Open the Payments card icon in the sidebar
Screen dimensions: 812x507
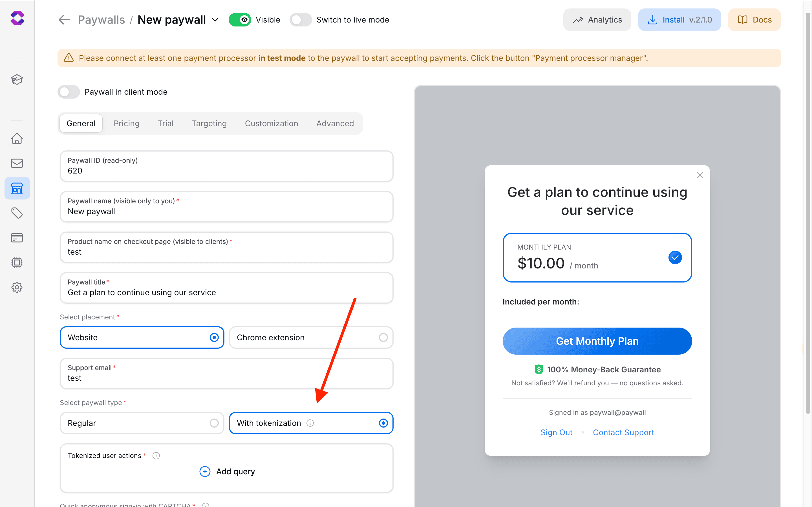tap(17, 238)
